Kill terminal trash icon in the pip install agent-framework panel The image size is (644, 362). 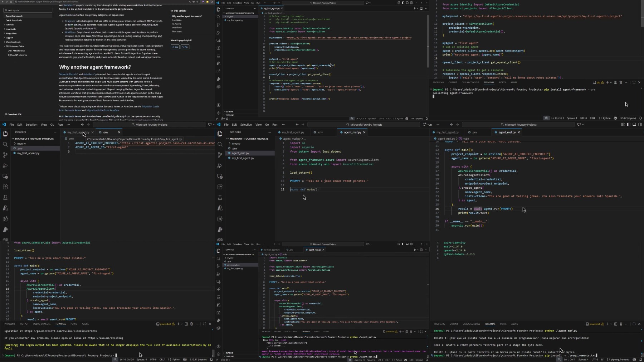[621, 82]
